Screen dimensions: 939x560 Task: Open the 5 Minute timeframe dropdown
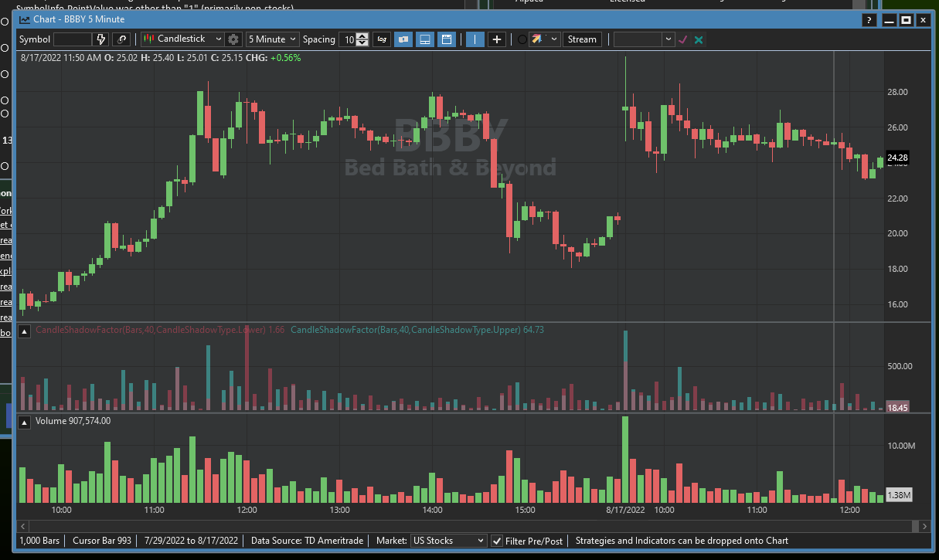click(272, 39)
